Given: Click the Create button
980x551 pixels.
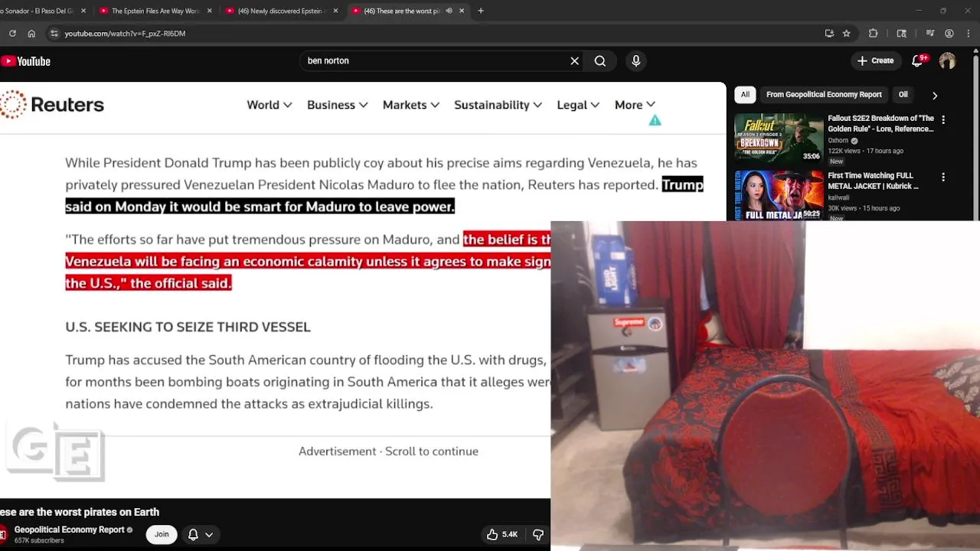Looking at the screenshot, I should coord(875,61).
